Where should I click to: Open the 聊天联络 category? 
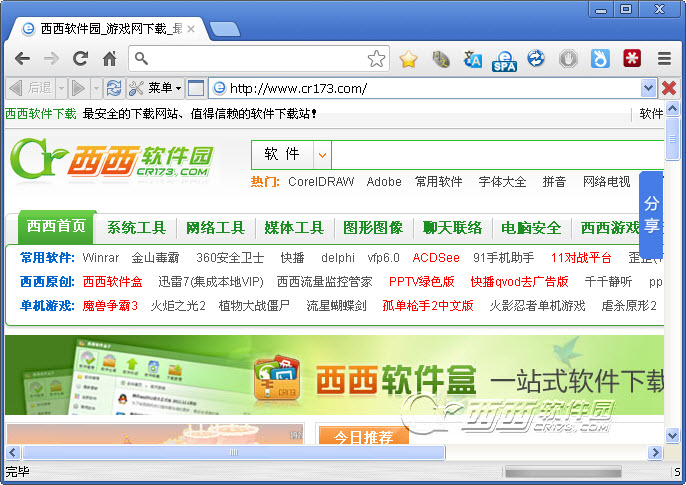click(x=452, y=228)
